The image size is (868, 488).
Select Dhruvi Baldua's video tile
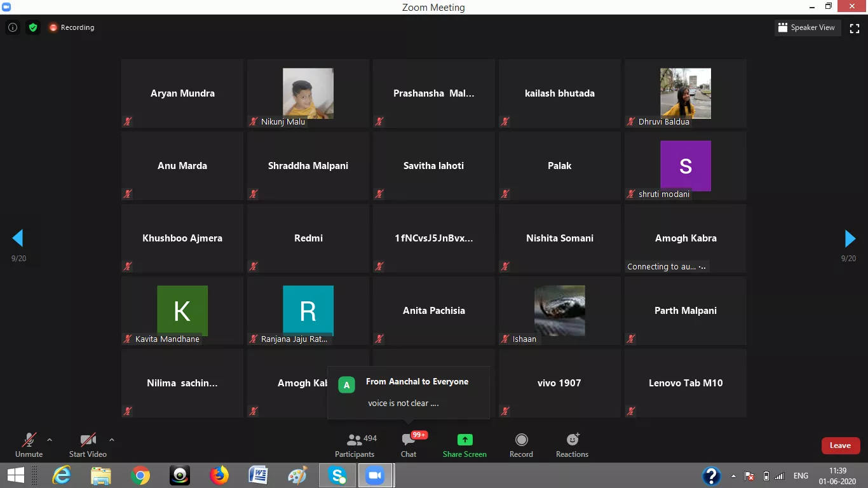685,93
